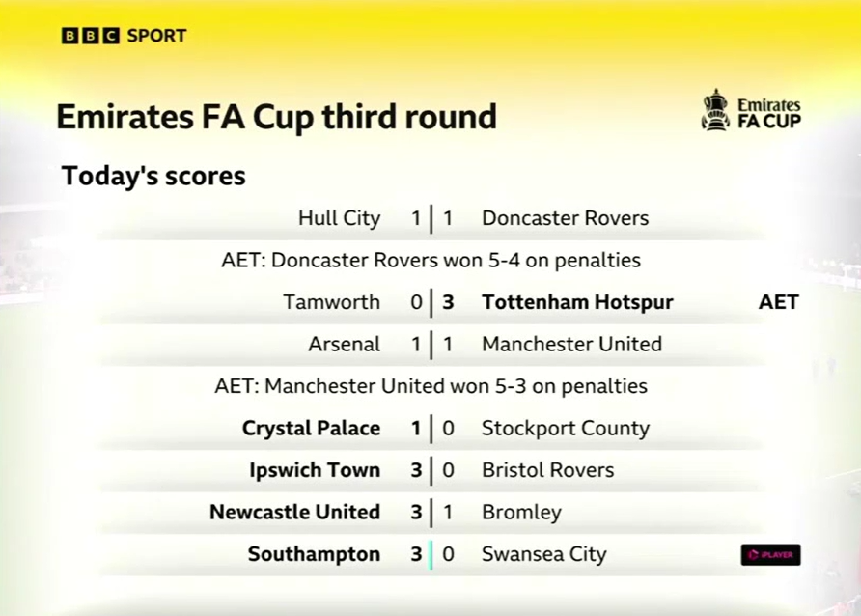Click the Ipswich Town team name

pyautogui.click(x=315, y=470)
